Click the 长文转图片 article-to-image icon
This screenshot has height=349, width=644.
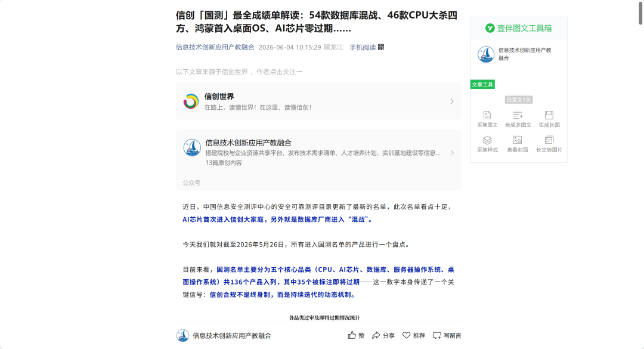pos(549,140)
